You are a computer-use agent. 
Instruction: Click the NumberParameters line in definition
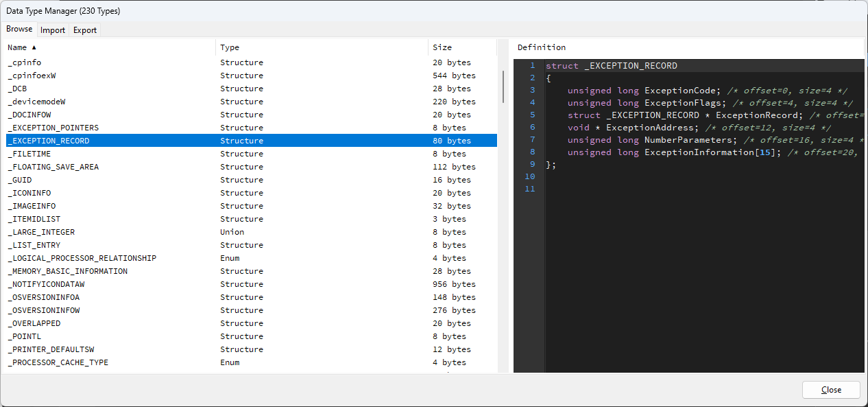716,140
